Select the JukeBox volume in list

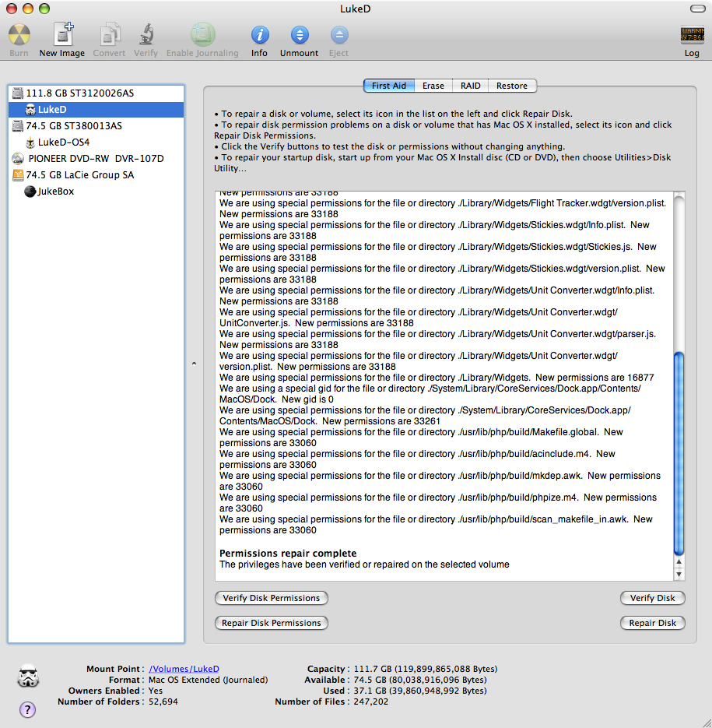pos(55,192)
